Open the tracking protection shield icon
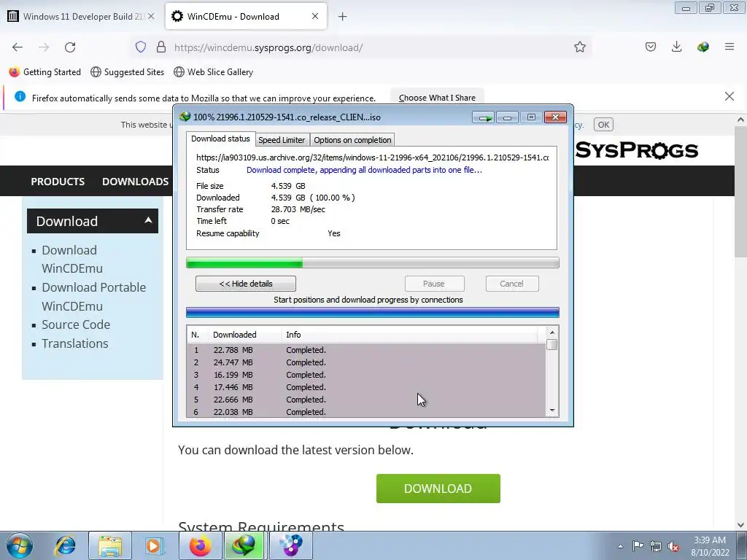Viewport: 747px width, 560px height. [x=141, y=47]
